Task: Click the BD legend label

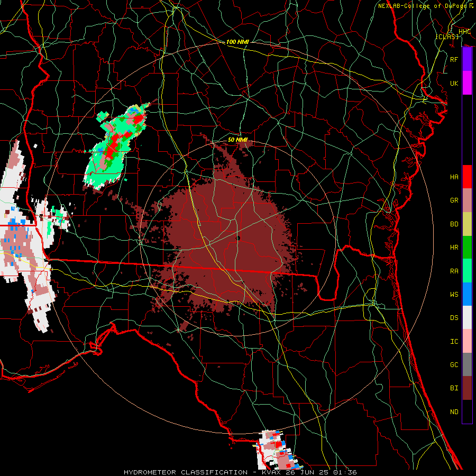Action: tap(454, 224)
